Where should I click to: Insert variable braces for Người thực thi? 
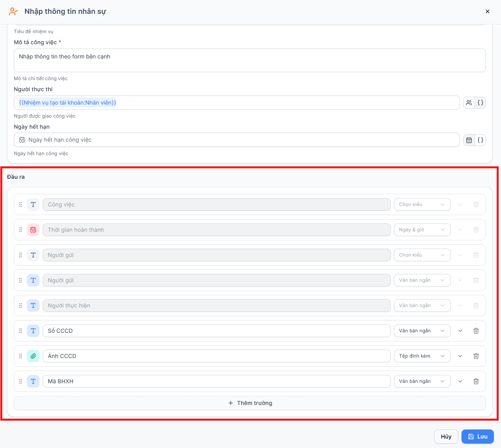click(480, 103)
